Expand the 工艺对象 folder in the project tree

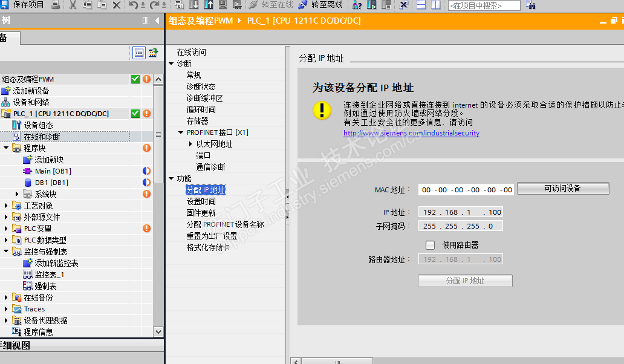6,206
